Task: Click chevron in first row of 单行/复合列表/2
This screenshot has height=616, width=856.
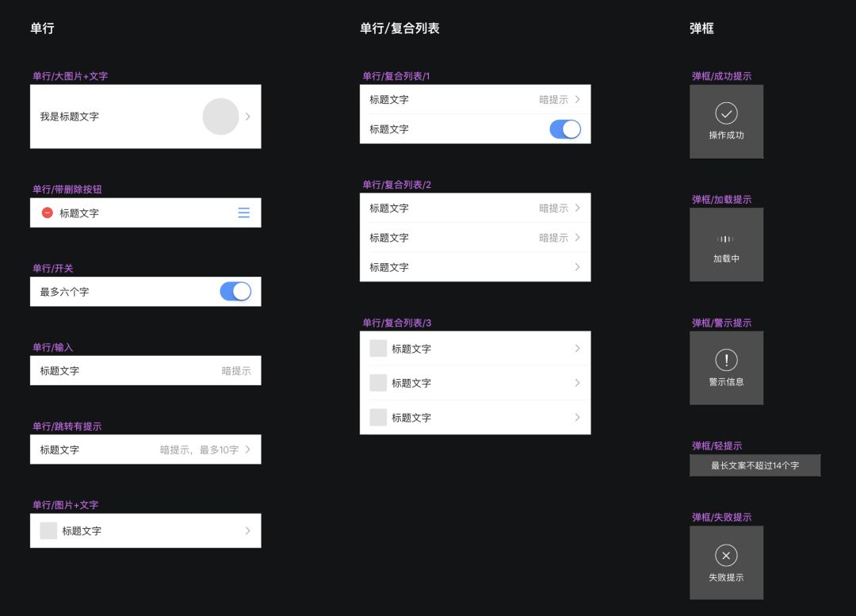Action: [578, 208]
